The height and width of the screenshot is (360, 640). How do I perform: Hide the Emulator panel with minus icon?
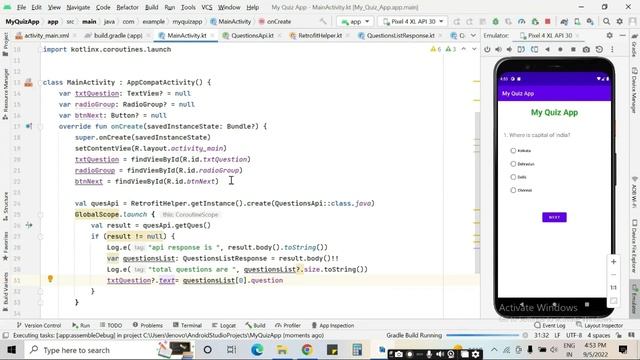pyautogui.click(x=622, y=36)
